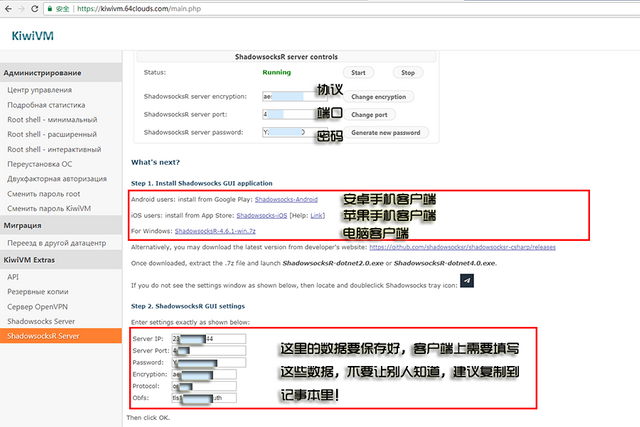Open the API sidebar item
The width and height of the screenshot is (640, 427).
[13, 277]
